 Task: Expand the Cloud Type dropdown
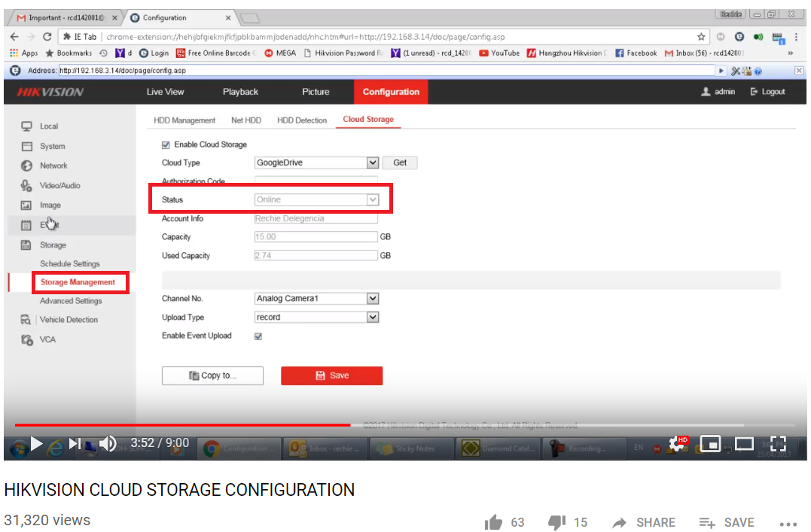(x=372, y=163)
